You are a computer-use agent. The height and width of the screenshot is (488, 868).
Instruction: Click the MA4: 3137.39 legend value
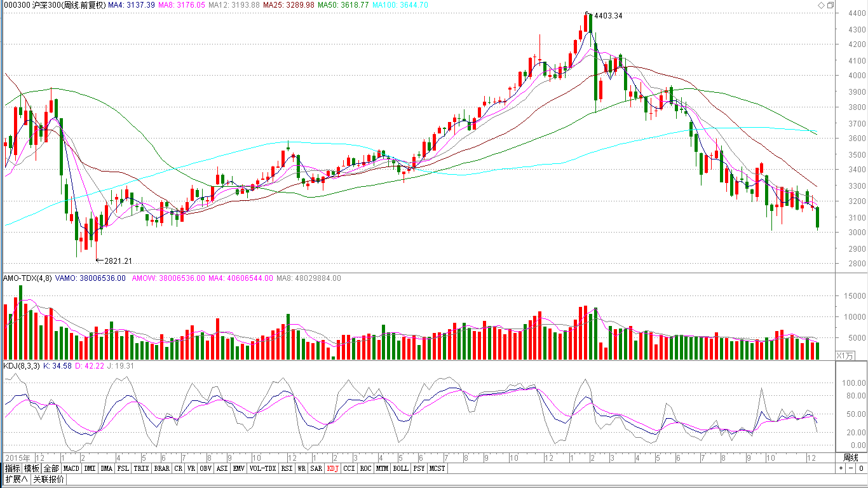coord(130,4)
